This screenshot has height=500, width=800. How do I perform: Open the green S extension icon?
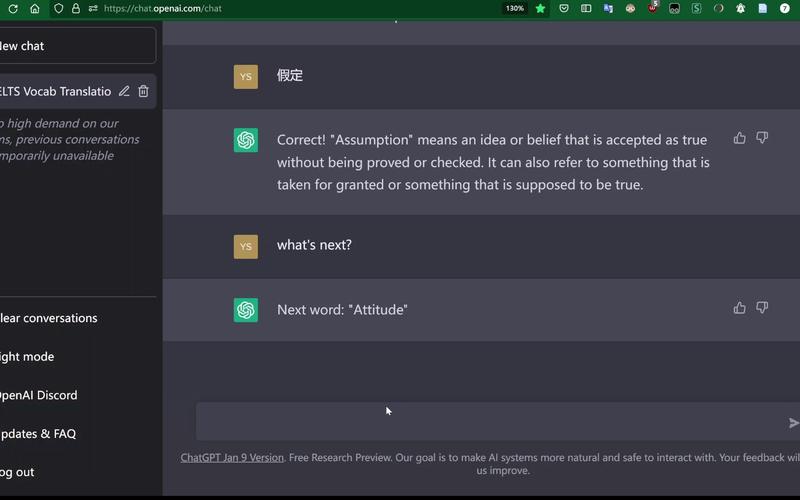tap(696, 9)
